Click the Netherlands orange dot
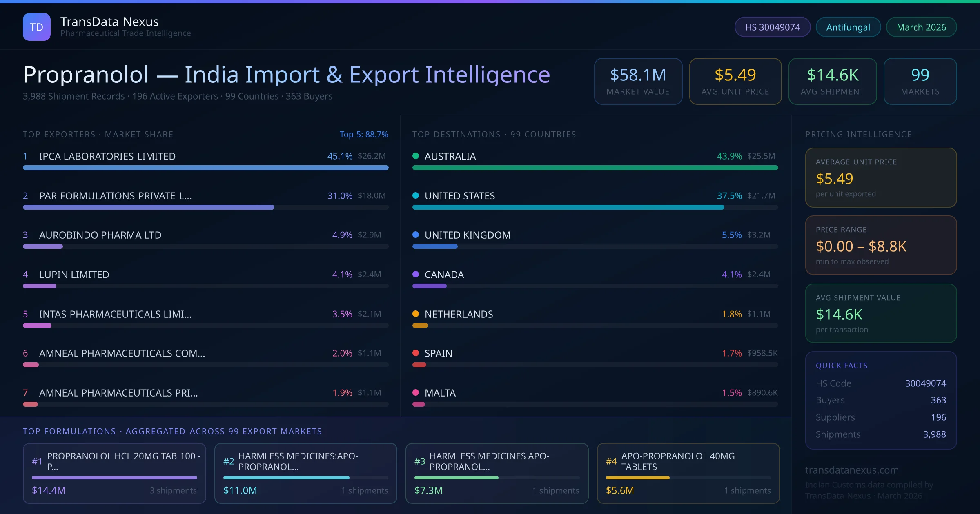This screenshot has height=514, width=980. click(x=416, y=314)
